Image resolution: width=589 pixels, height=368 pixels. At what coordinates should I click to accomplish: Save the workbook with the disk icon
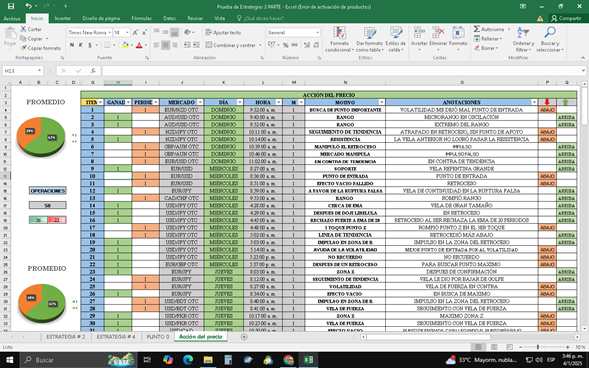tap(11, 6)
